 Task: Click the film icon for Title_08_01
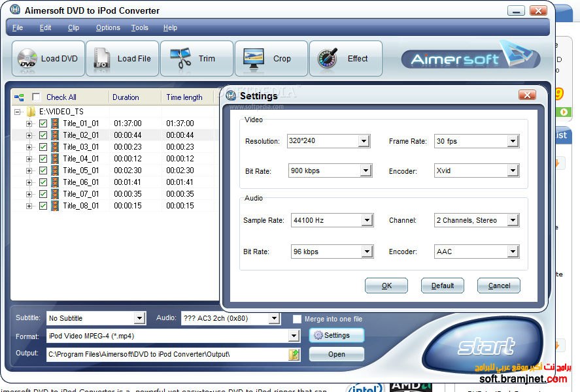55,206
